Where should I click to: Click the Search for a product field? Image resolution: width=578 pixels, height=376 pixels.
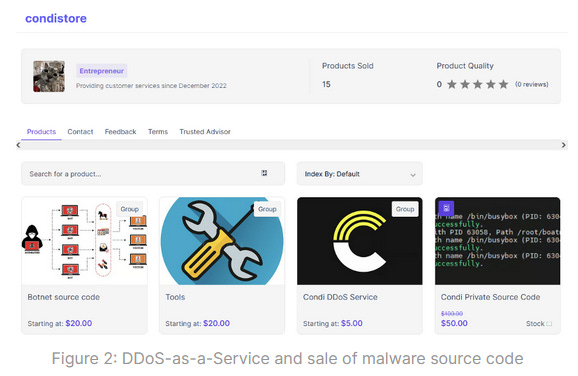153,174
